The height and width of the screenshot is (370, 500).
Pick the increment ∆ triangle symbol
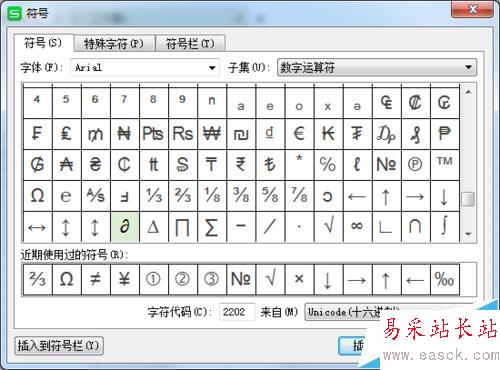[154, 227]
